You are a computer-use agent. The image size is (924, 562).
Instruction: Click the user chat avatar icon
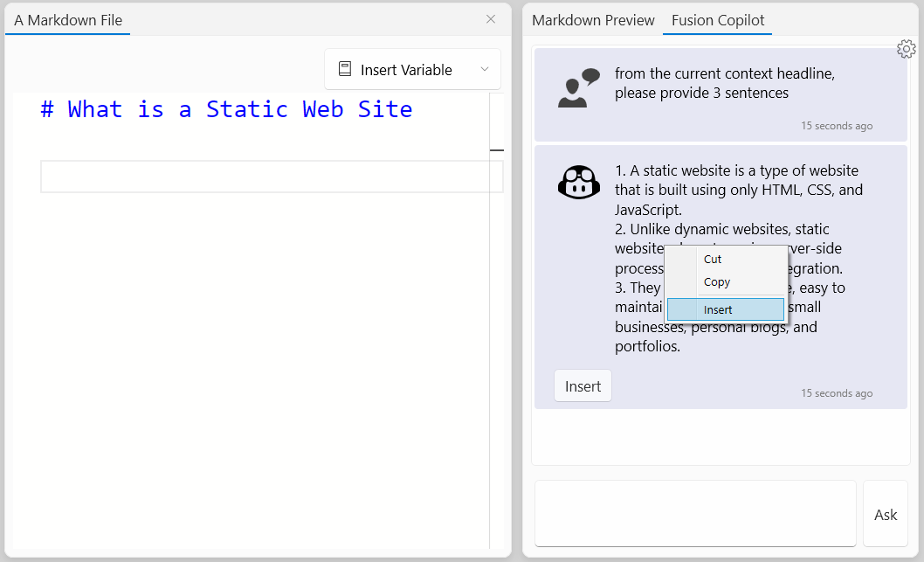pyautogui.click(x=578, y=88)
